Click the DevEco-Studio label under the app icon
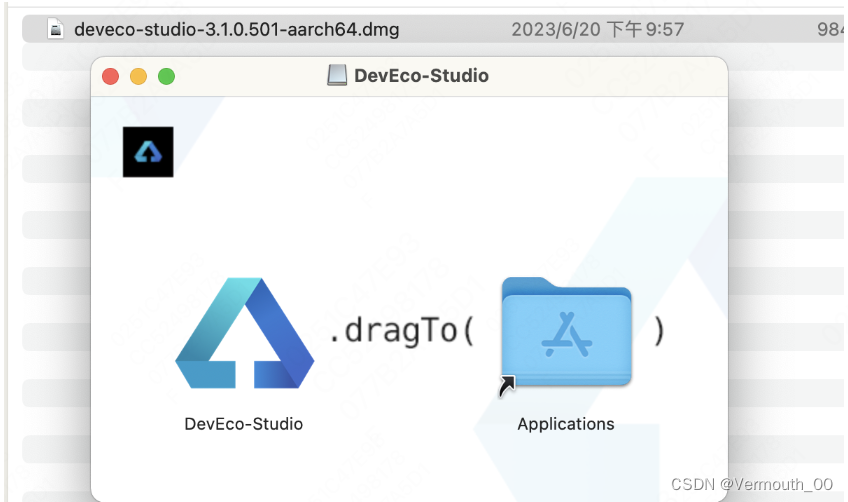 tap(243, 424)
